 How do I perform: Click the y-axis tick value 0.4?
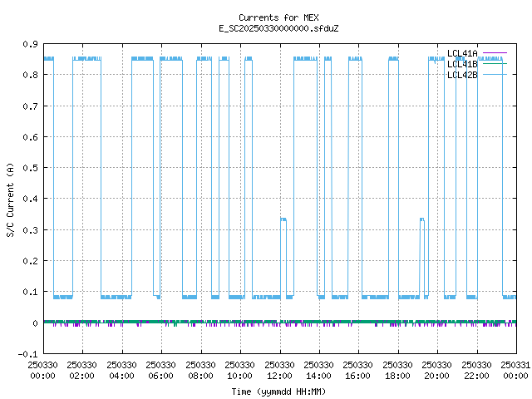[x=30, y=199]
